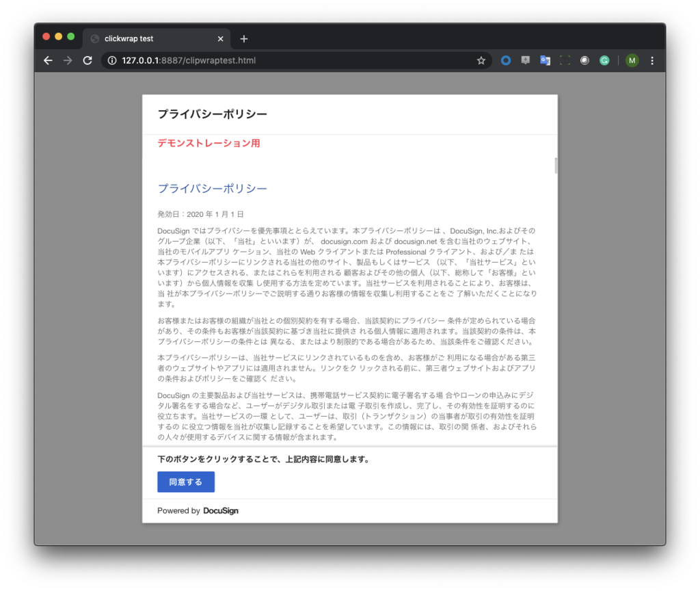Click the macOS green fullscreen window button
Screen dimensions: 700x591
click(x=71, y=37)
